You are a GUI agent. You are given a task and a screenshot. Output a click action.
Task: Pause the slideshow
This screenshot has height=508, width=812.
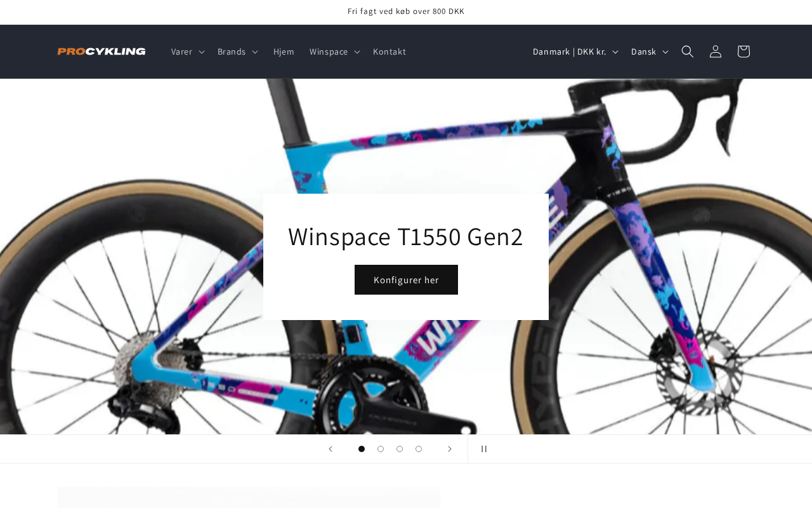pyautogui.click(x=484, y=449)
